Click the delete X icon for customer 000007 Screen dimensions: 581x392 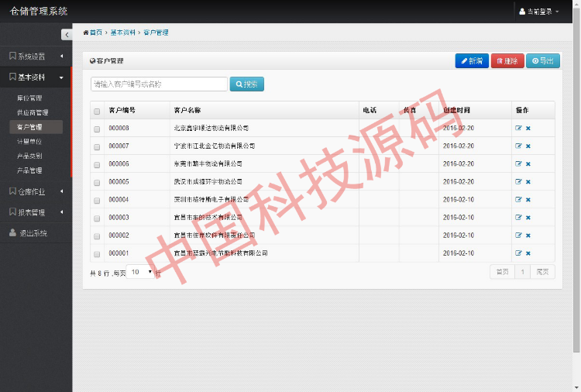pyautogui.click(x=528, y=146)
